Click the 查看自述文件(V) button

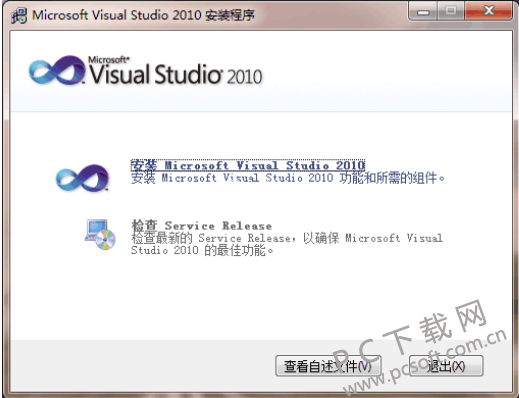[328, 366]
